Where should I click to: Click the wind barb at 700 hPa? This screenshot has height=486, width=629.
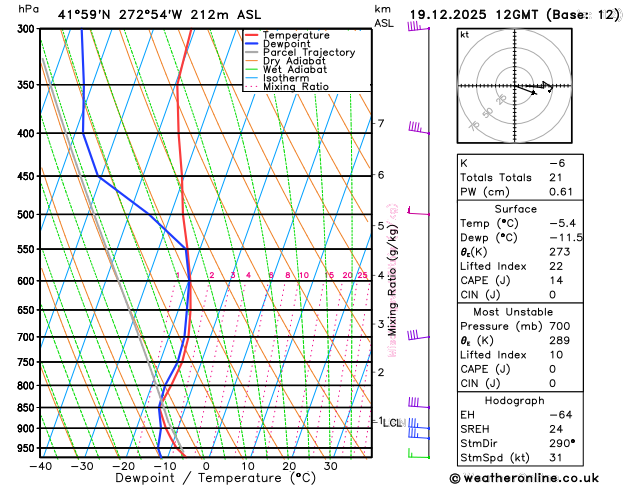418,335
